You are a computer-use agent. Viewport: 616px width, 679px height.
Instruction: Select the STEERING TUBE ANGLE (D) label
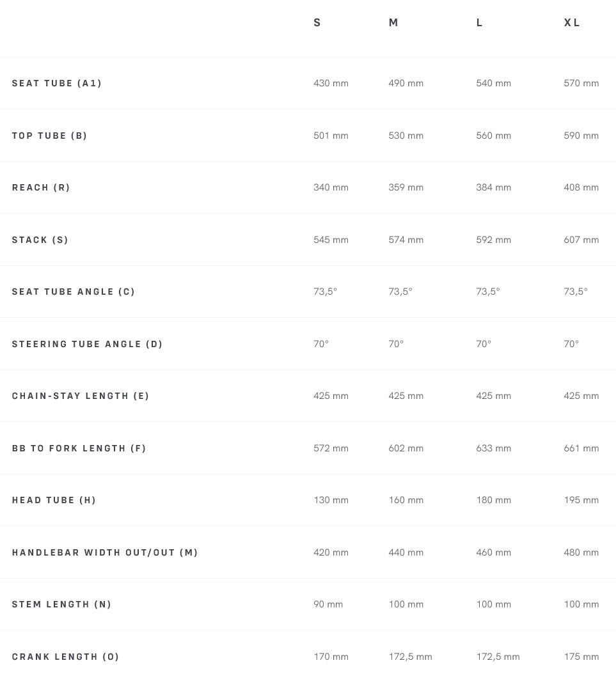pos(88,344)
